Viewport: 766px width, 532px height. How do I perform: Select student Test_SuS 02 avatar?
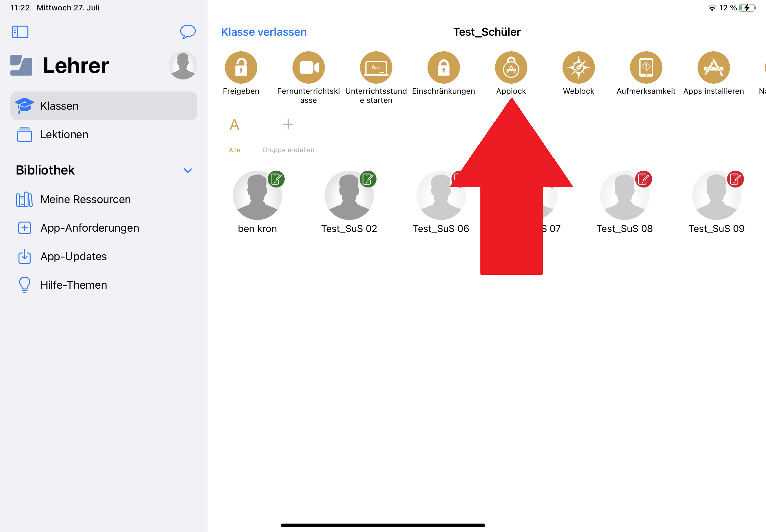coord(349,195)
